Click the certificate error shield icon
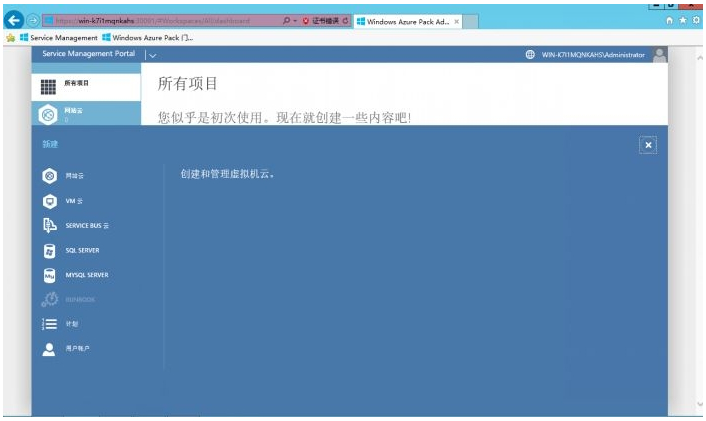706x421 pixels. click(306, 21)
